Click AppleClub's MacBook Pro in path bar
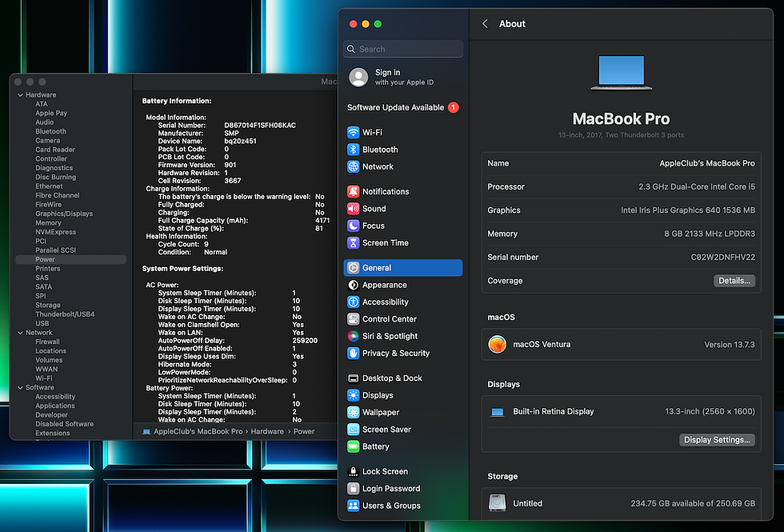This screenshot has height=532, width=784. click(198, 431)
